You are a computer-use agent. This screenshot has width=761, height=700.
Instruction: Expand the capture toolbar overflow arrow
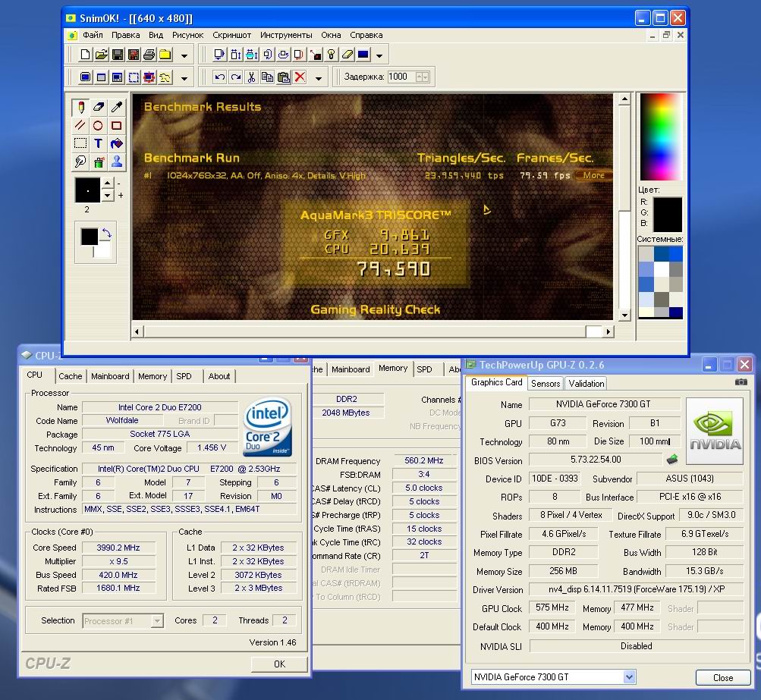coord(184,78)
